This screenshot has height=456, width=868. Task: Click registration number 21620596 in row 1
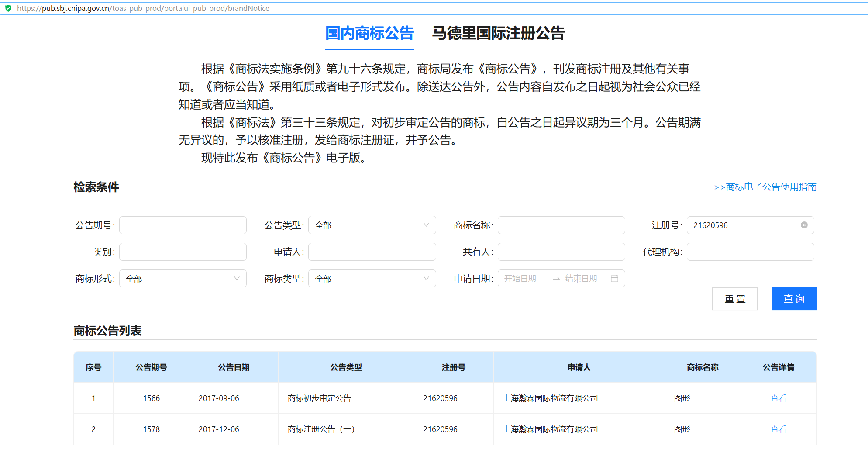coord(440,398)
